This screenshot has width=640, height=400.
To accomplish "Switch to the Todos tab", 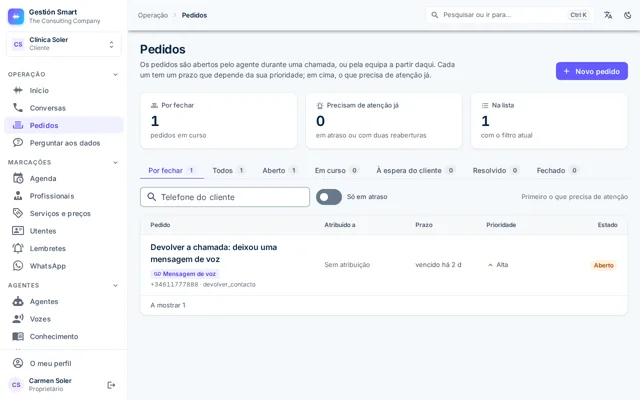I will click(228, 170).
